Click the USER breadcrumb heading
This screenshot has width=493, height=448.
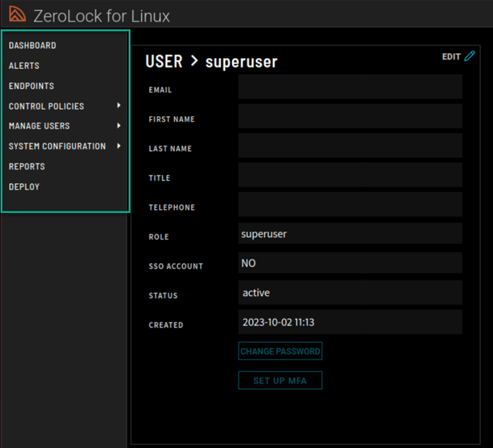[x=164, y=62]
